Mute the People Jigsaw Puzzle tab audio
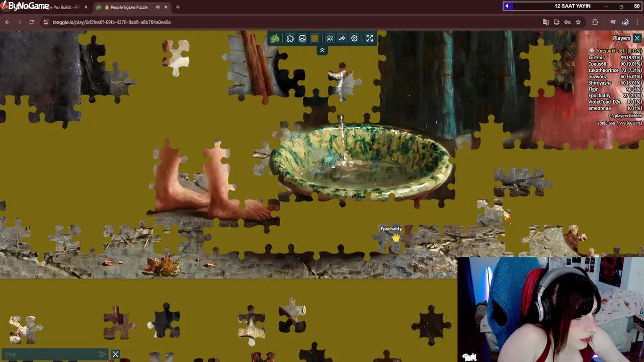This screenshot has width=644, height=362. [157, 7]
